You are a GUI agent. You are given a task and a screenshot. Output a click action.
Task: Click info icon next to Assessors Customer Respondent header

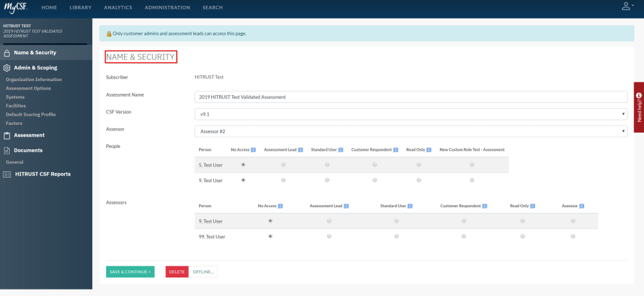485,206
